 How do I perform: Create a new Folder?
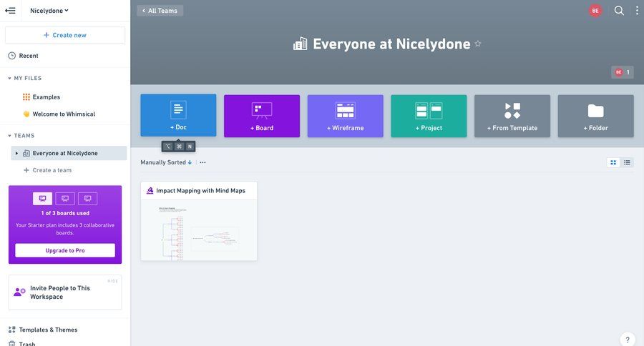click(x=595, y=116)
